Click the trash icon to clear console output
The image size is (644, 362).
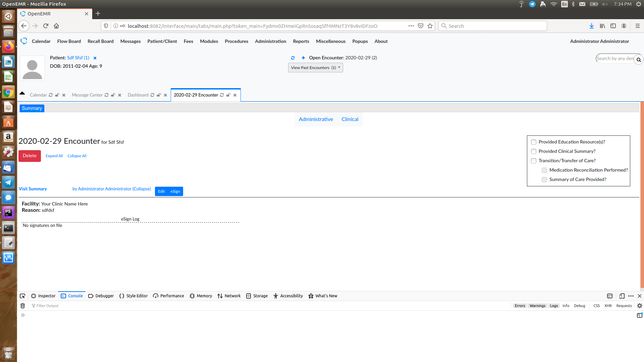tap(22, 305)
